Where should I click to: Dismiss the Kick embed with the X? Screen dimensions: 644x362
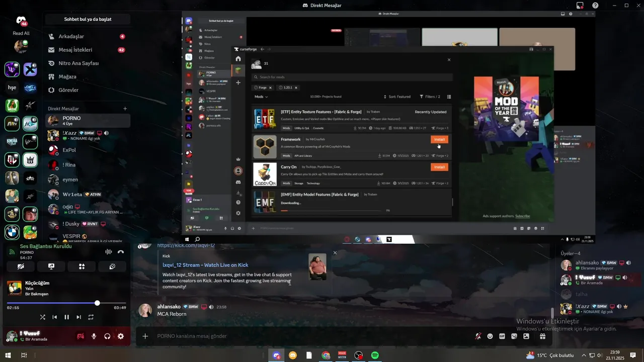click(x=335, y=253)
